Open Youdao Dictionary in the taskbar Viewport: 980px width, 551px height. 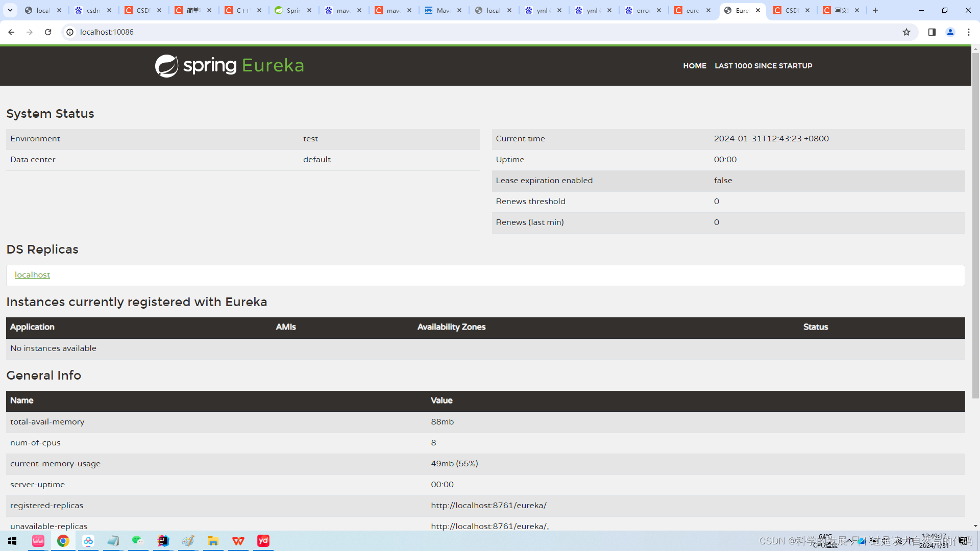(263, 541)
